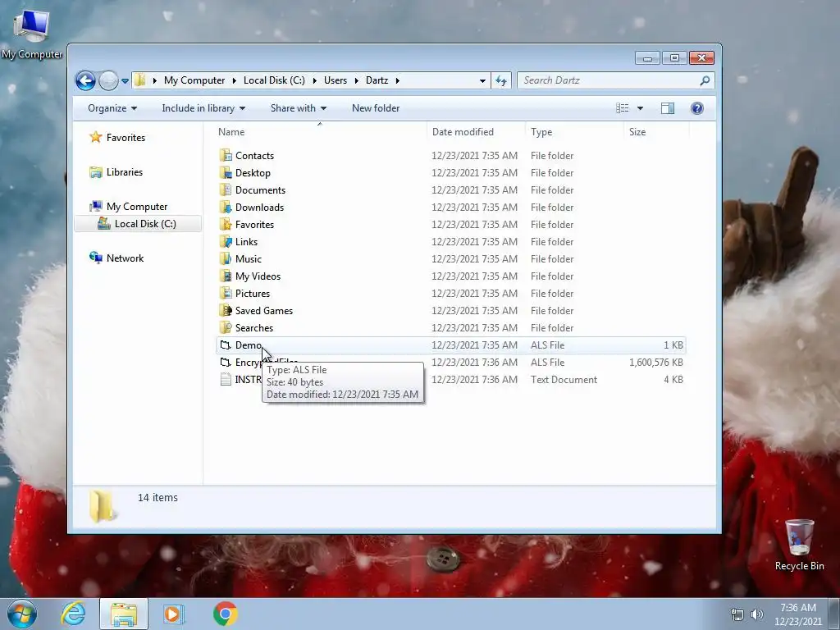Click the search magnifier icon
The width and height of the screenshot is (840, 630).
pos(705,80)
